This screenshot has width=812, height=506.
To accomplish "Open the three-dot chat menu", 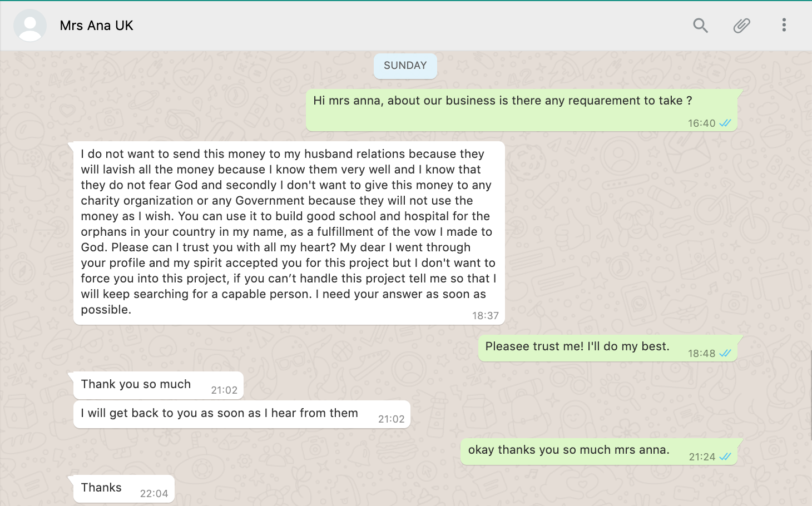I will pyautogui.click(x=784, y=25).
